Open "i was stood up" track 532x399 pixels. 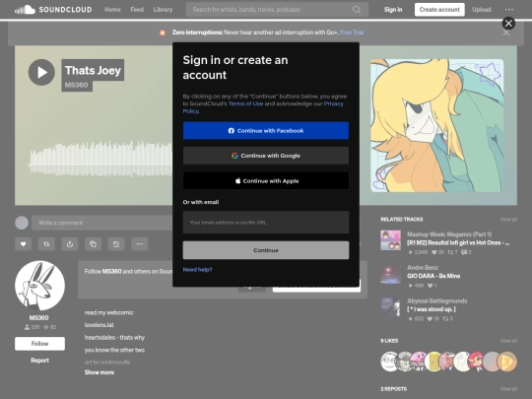432,309
